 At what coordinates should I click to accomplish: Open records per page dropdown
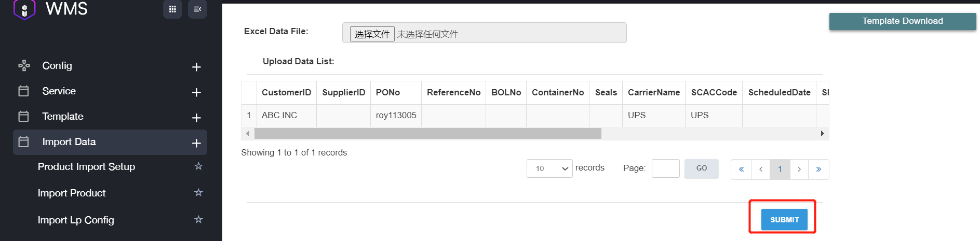(x=549, y=168)
